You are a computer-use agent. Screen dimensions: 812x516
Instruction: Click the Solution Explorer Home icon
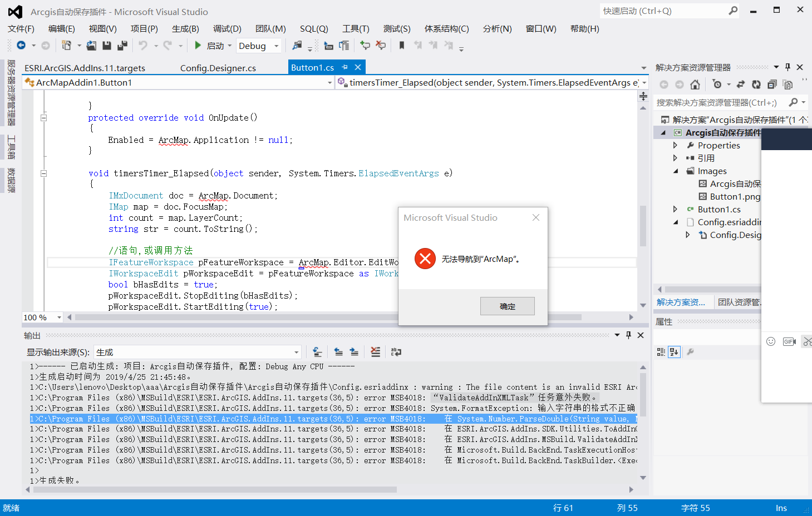(x=695, y=85)
